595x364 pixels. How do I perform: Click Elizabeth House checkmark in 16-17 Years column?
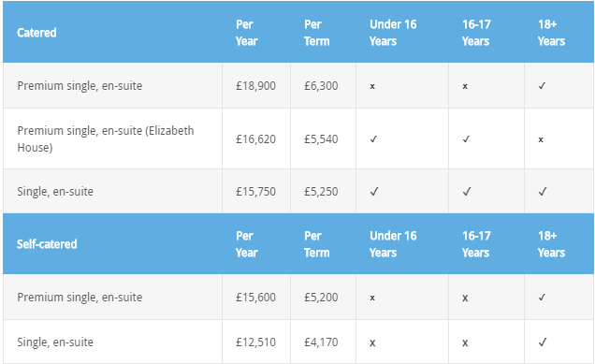pos(466,139)
